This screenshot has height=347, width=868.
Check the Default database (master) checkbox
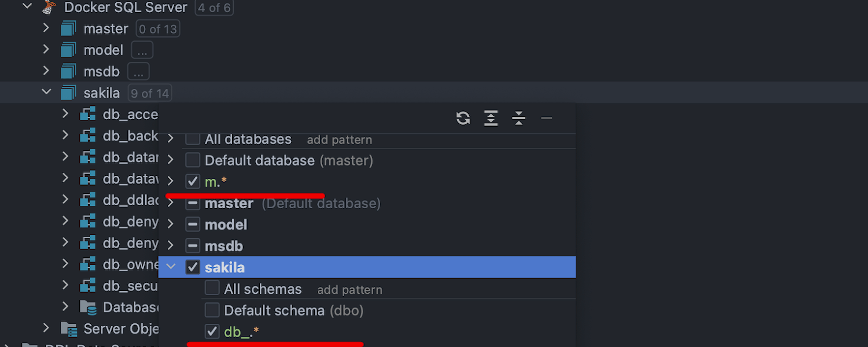193,160
